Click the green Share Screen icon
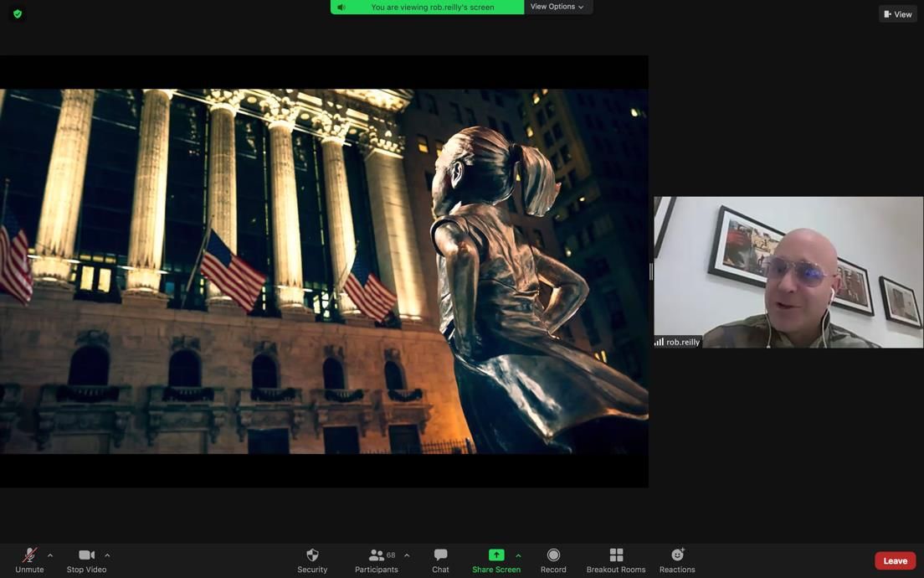The image size is (924, 578). 496,555
